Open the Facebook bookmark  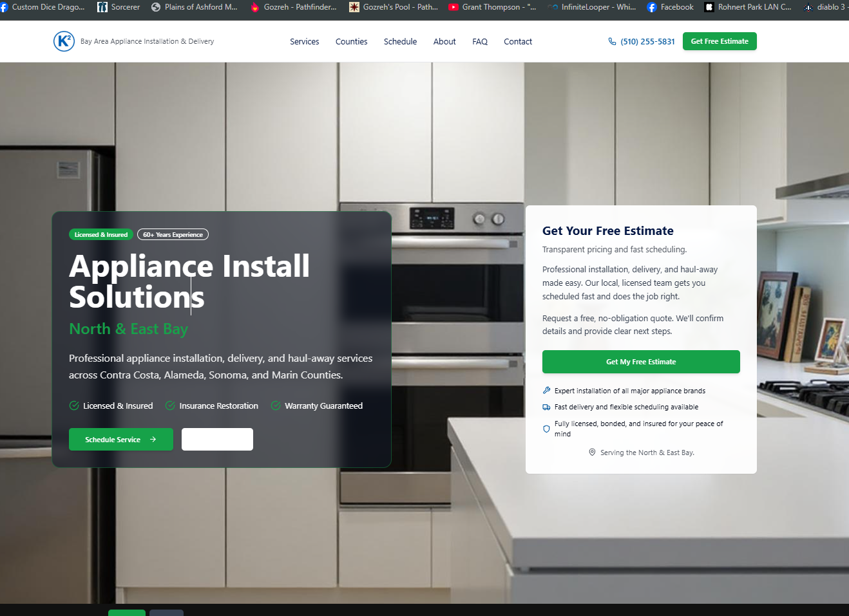[x=670, y=7]
